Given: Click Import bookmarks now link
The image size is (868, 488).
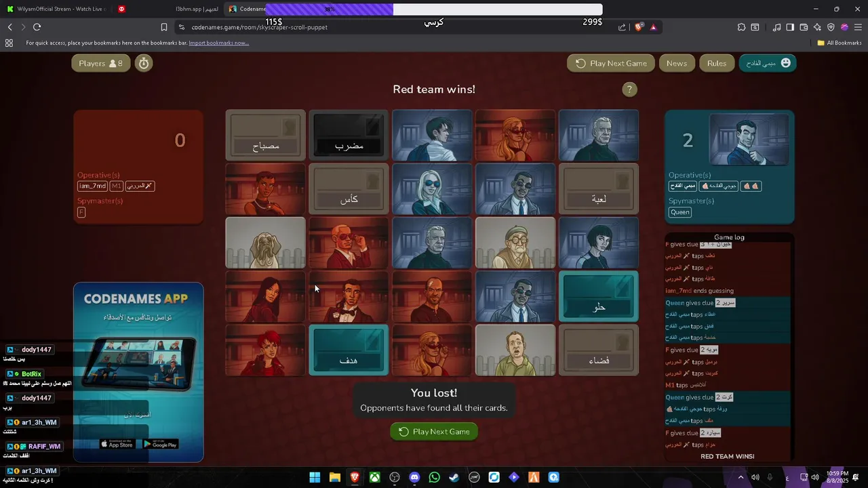Looking at the screenshot, I should pyautogui.click(x=218, y=43).
